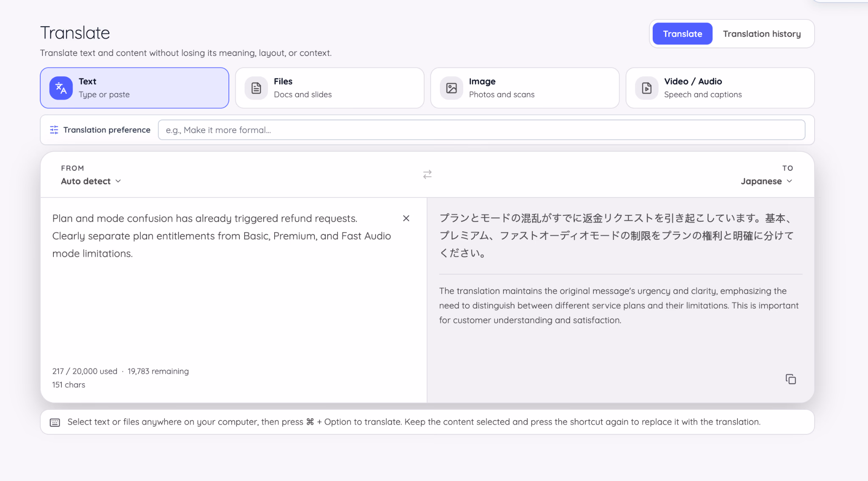868x481 pixels.
Task: Open the Files docs and slides mode
Action: tap(329, 88)
